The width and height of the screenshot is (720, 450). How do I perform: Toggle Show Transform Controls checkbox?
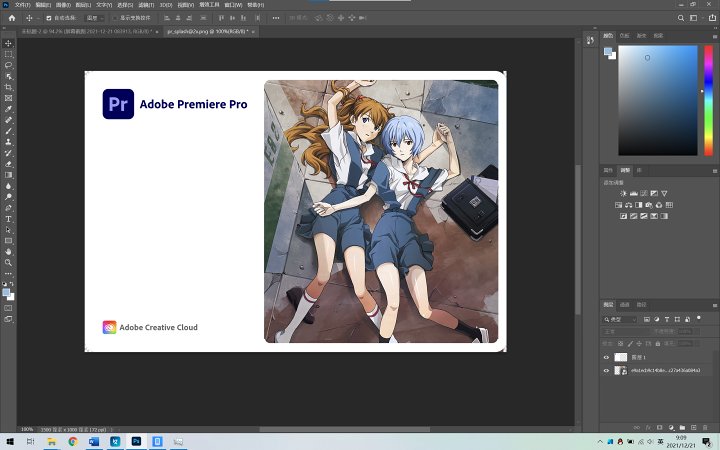point(115,18)
